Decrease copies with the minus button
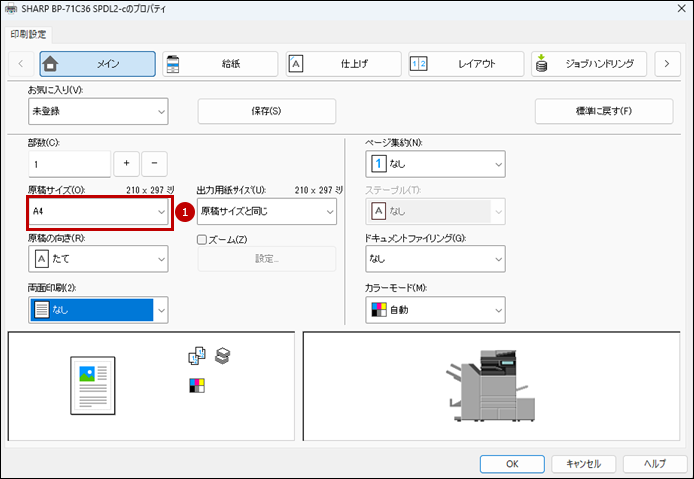Screen dimensions: 694x479 coord(154,164)
